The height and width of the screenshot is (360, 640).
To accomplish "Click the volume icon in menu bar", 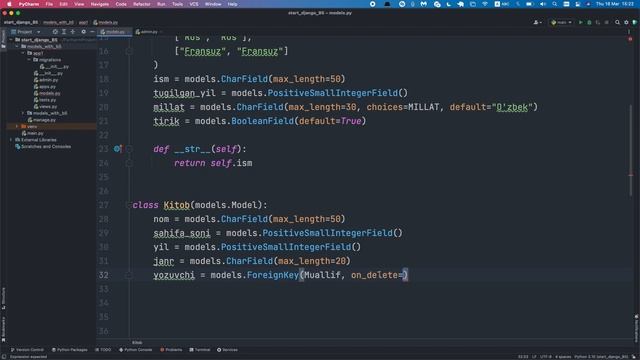I will tap(543, 4).
